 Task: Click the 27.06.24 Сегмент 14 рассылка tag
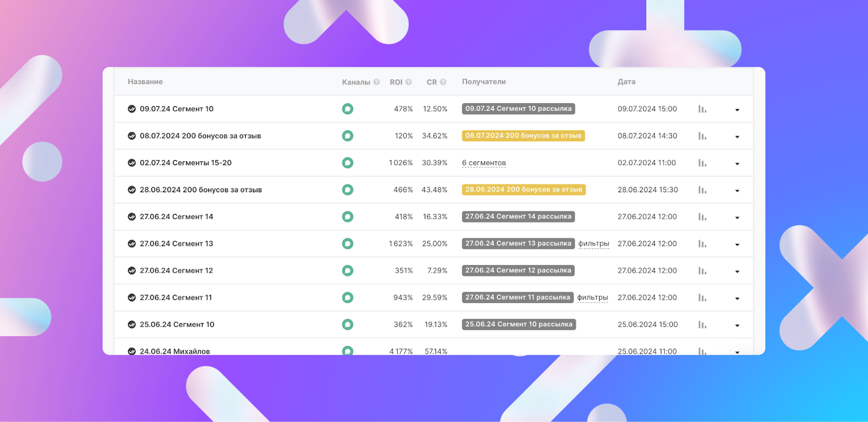coord(518,217)
